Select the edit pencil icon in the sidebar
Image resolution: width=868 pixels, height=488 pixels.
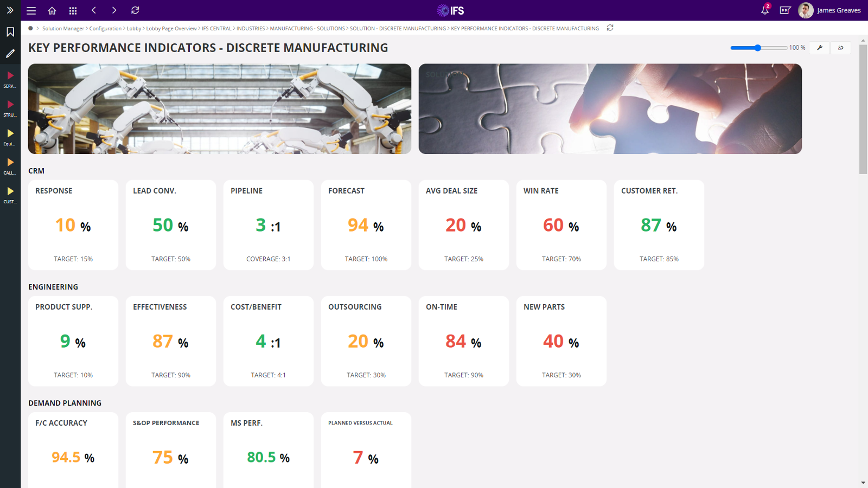point(10,53)
